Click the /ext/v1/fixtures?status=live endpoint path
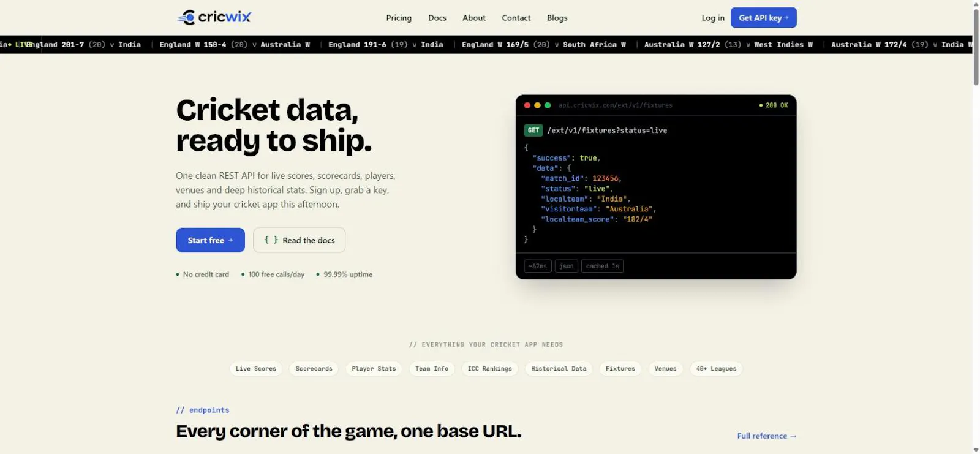The height and width of the screenshot is (454, 980). 607,131
